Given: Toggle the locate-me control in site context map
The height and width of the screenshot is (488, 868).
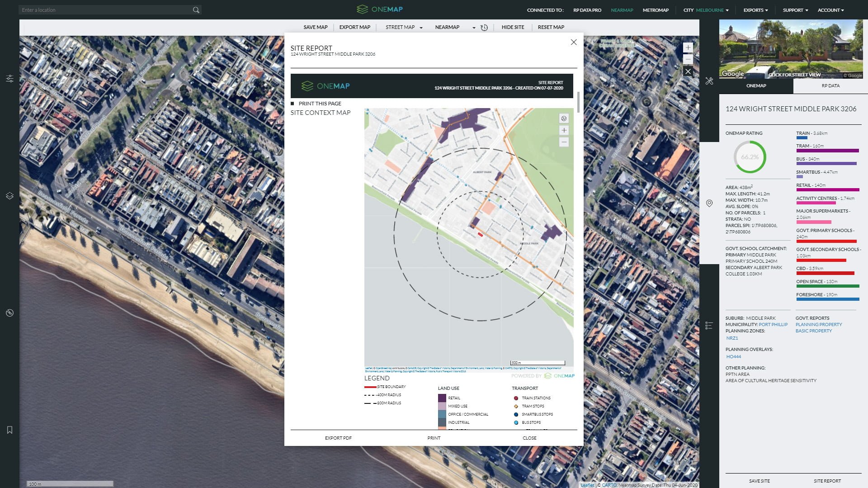Looking at the screenshot, I should tap(563, 118).
